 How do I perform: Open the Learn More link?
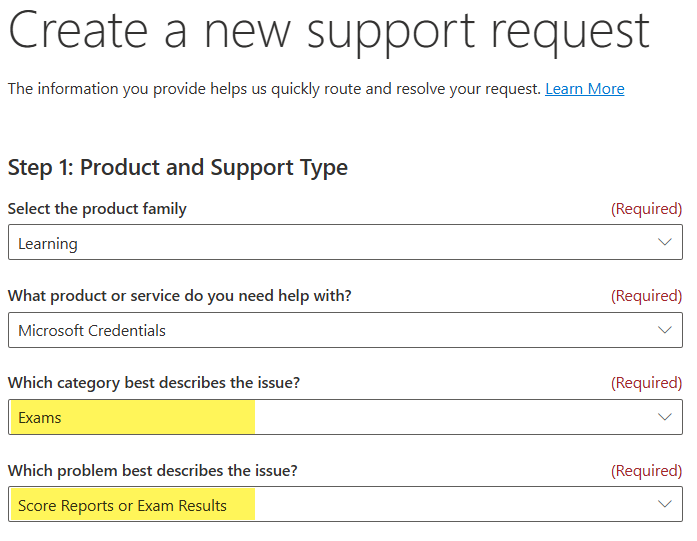pos(584,89)
